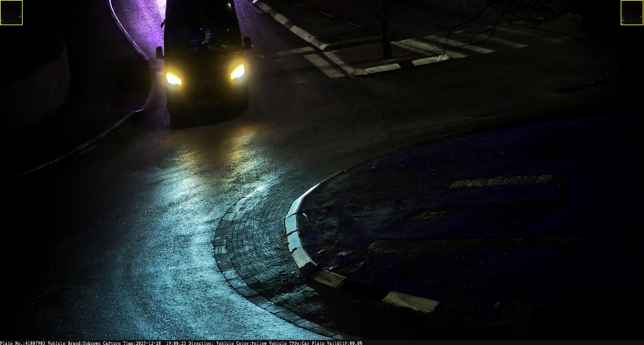Click the white curb block at bottom of island

click(x=410, y=302)
